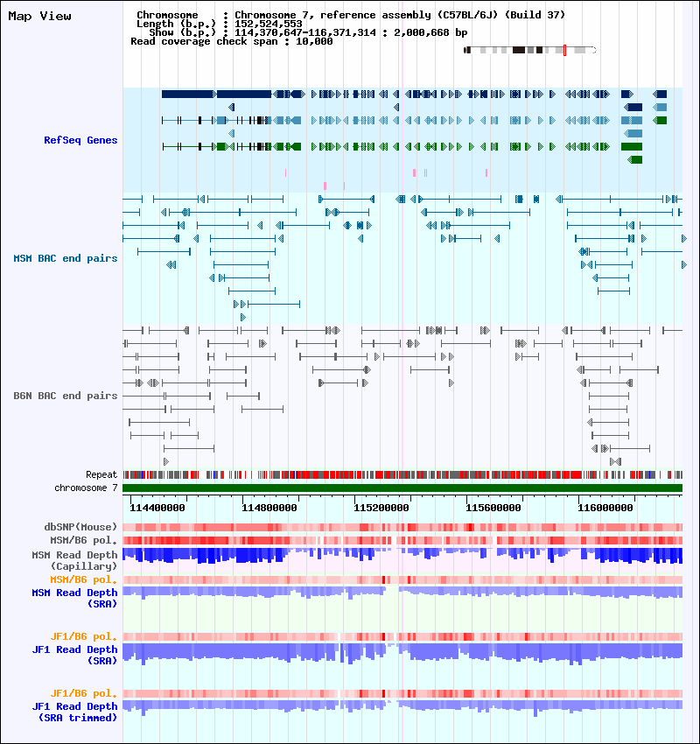The image size is (700, 744).
Task: Click the Show (b.p.) range text
Action: pos(308,32)
